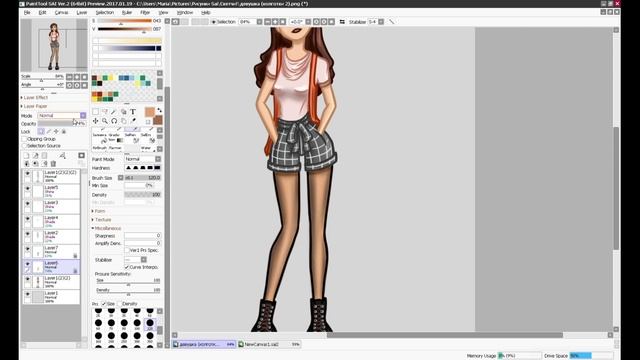Click the reset zoom button in navigator
This screenshot has width=640, height=360.
[84, 77]
